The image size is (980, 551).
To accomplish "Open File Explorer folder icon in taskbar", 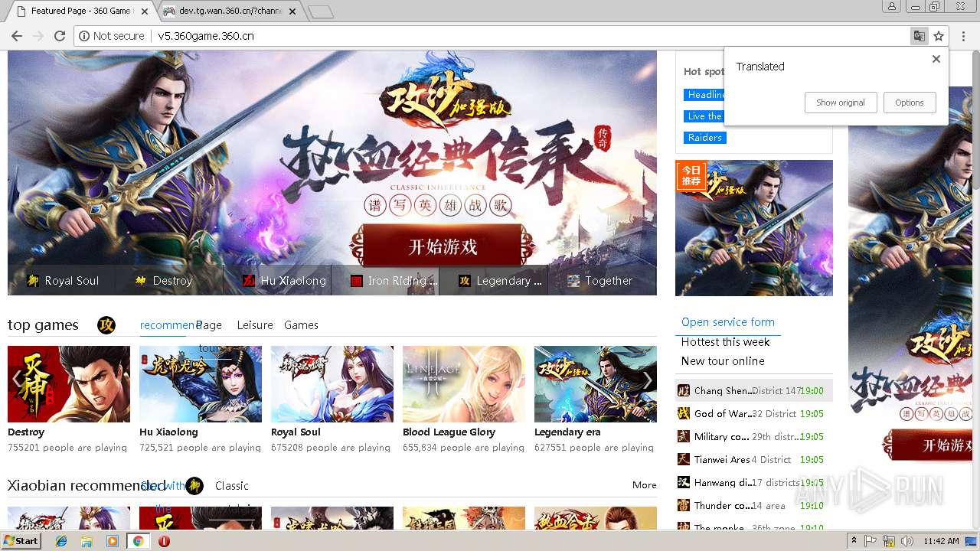I will pos(87,541).
